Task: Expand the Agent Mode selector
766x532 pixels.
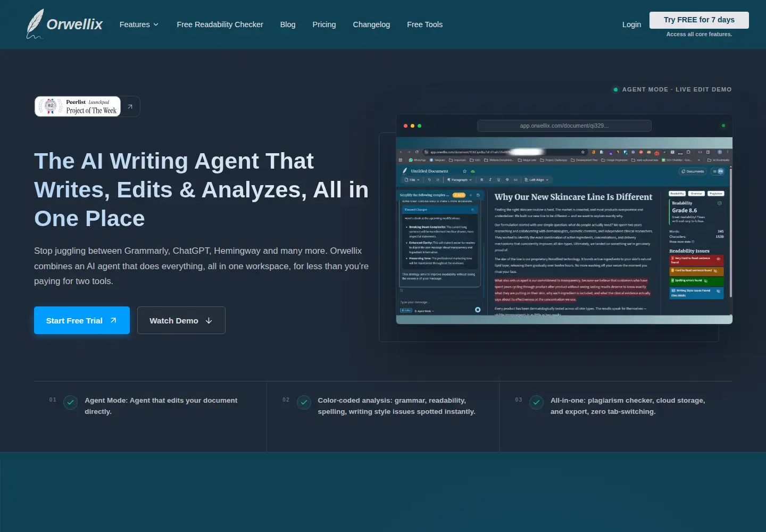Action: click(x=424, y=311)
